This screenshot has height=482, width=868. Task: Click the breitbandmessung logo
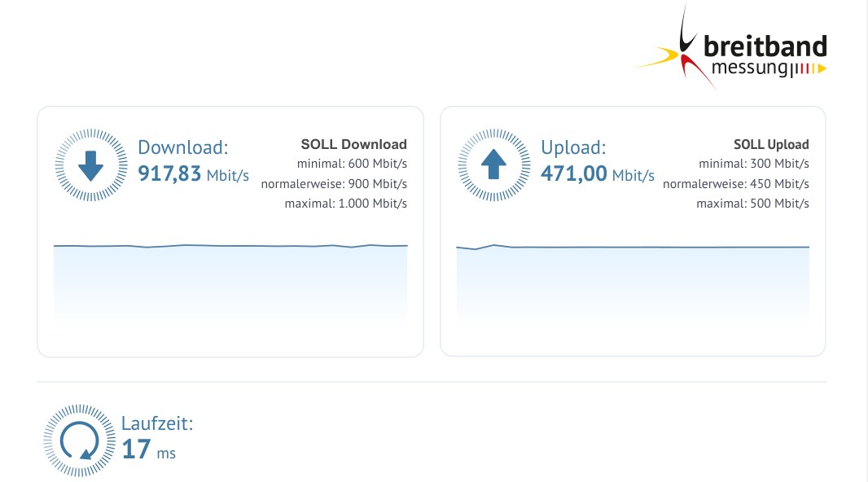730,47
